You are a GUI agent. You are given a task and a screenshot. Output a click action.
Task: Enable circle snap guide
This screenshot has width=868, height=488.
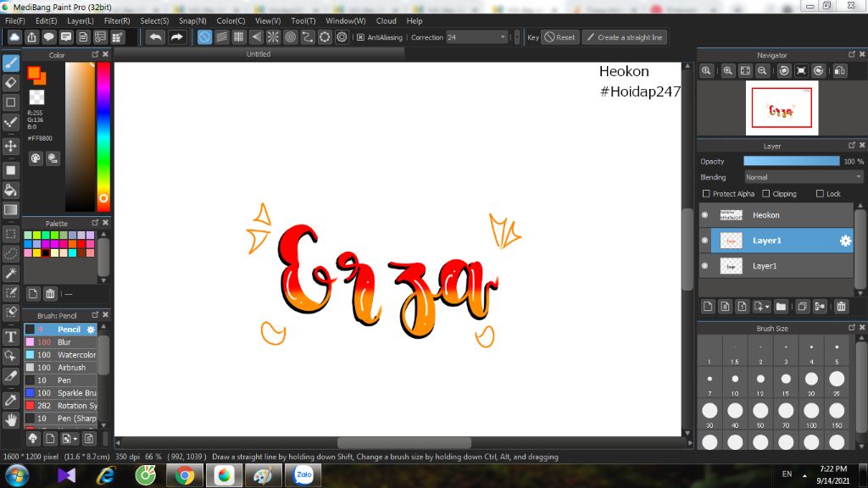coord(290,37)
